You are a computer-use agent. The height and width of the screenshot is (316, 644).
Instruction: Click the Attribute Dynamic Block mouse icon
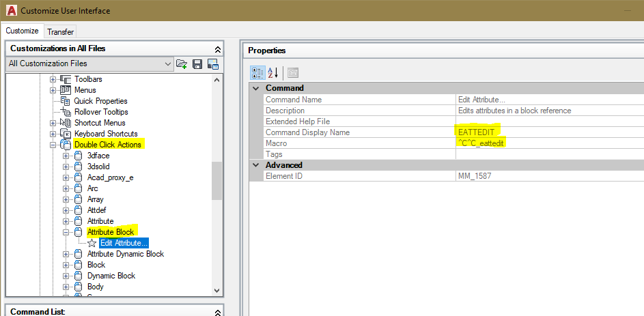click(x=79, y=254)
